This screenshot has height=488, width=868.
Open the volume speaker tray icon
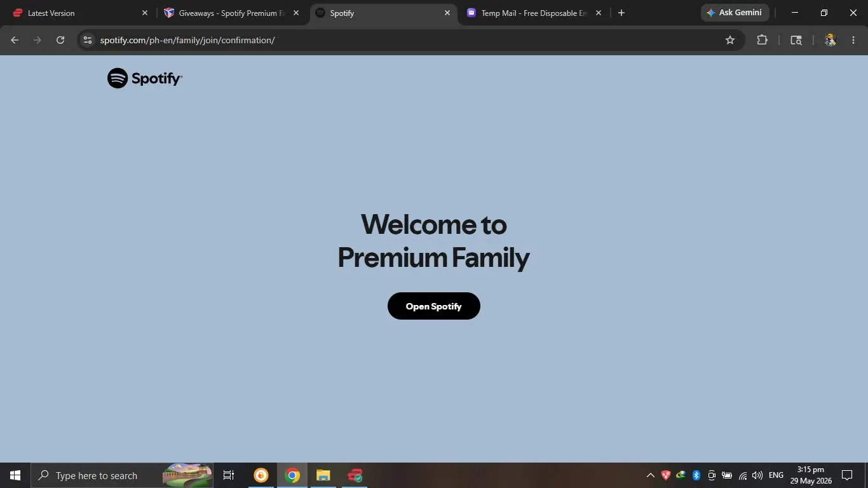(757, 475)
